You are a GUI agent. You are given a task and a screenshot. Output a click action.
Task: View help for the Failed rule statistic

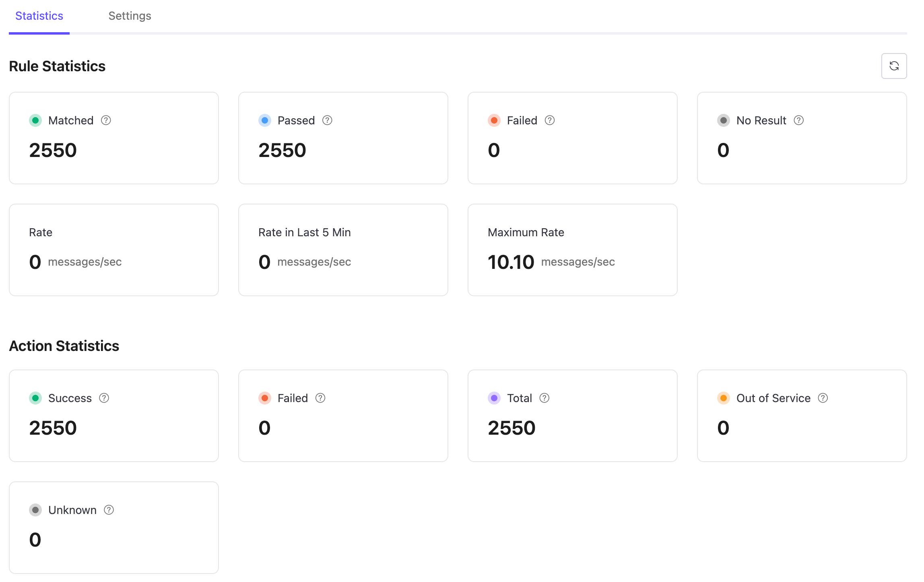click(549, 120)
